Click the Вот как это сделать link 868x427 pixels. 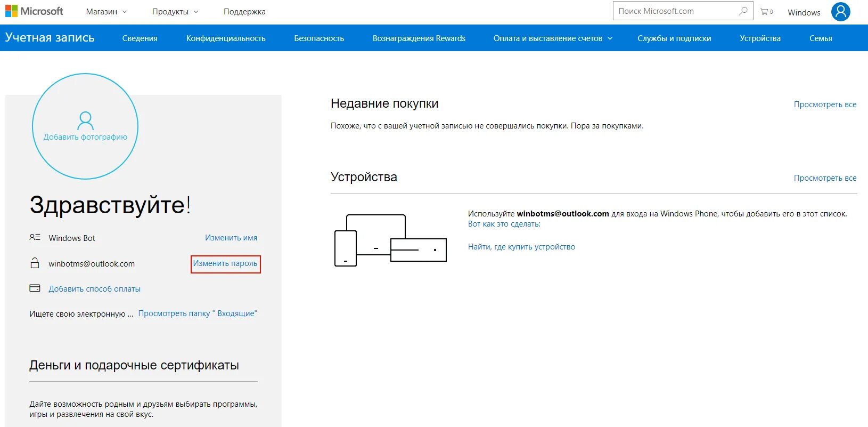click(x=504, y=224)
